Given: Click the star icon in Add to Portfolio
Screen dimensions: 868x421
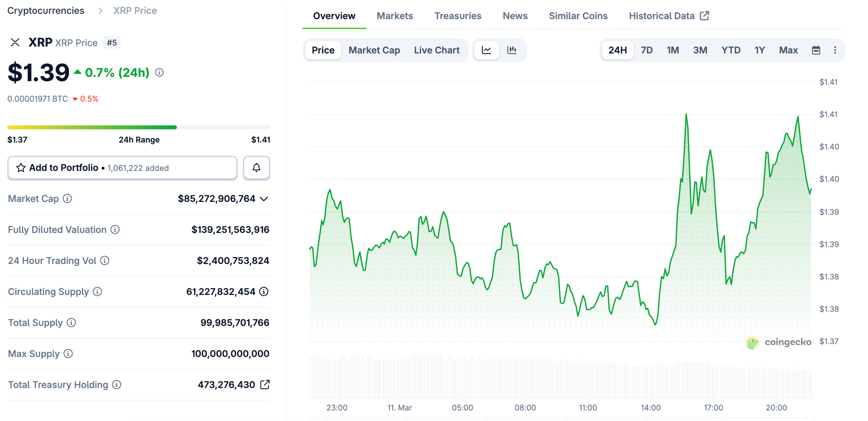Looking at the screenshot, I should [21, 167].
